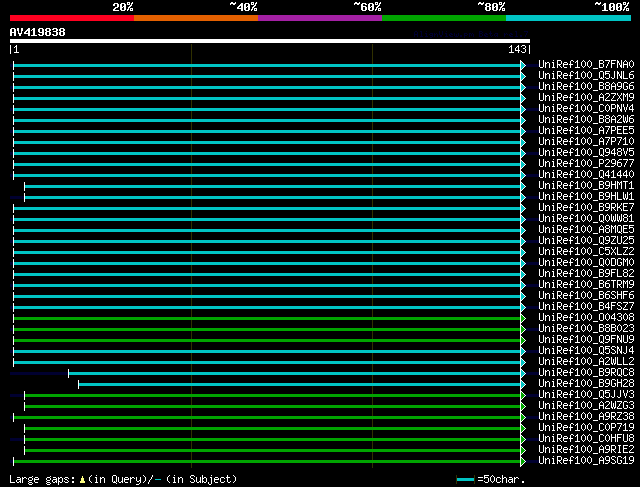Screen dimensions: 640x487
Task: Select the UniRef100_Q9FNU9 label
Action: click(x=586, y=340)
